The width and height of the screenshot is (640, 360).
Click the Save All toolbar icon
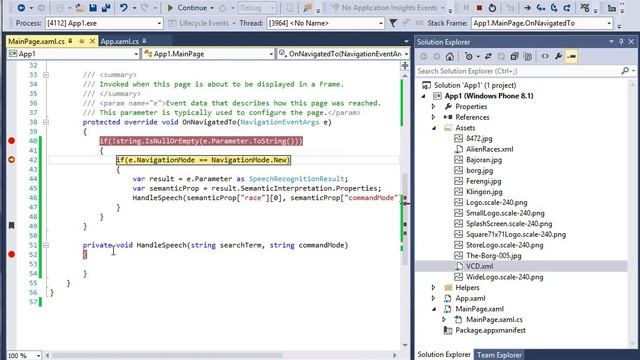(x=106, y=7)
